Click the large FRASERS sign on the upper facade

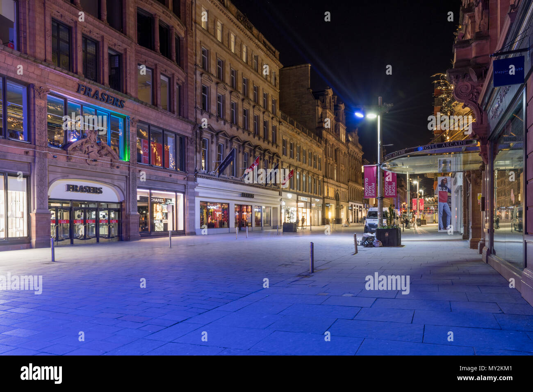100,96
